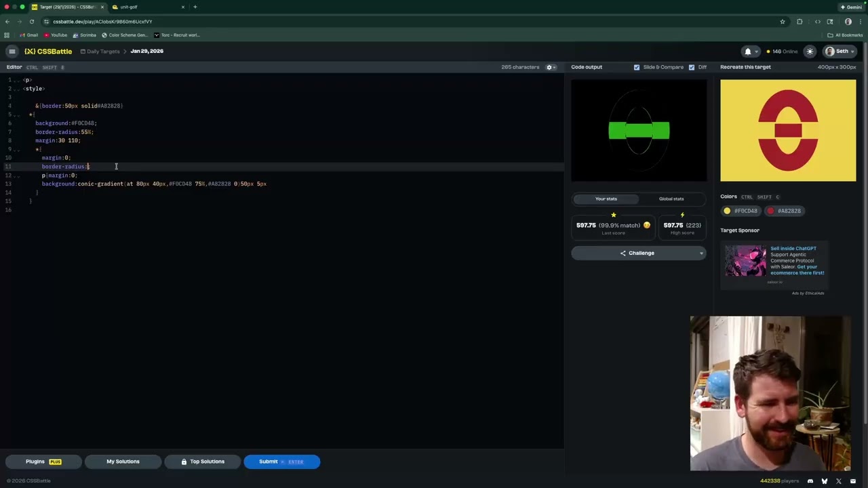Click the mail icon in footer
This screenshot has width=868, height=488.
853,481
